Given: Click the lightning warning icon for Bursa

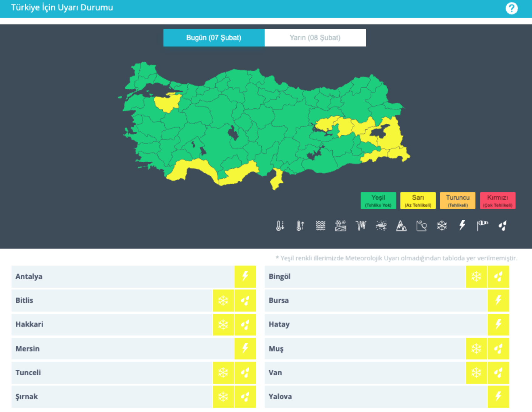Looking at the screenshot, I should (498, 300).
